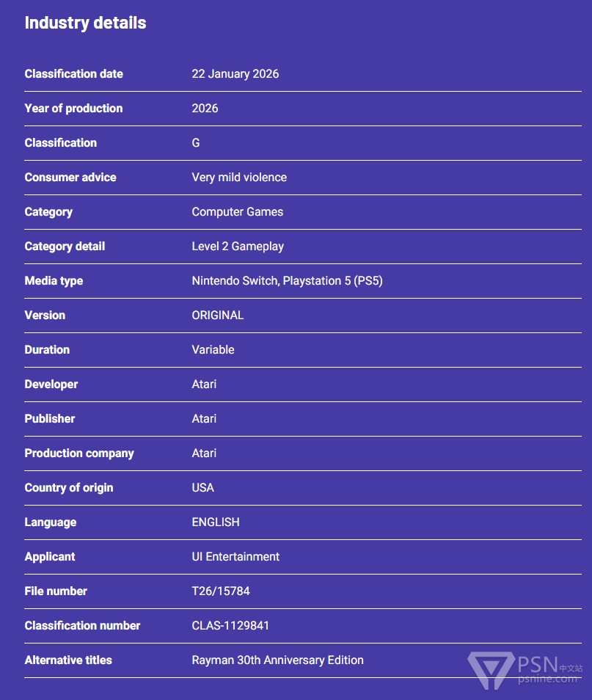The height and width of the screenshot is (700, 592).
Task: Click the Level 2 Gameplay value
Action: pyautogui.click(x=238, y=247)
